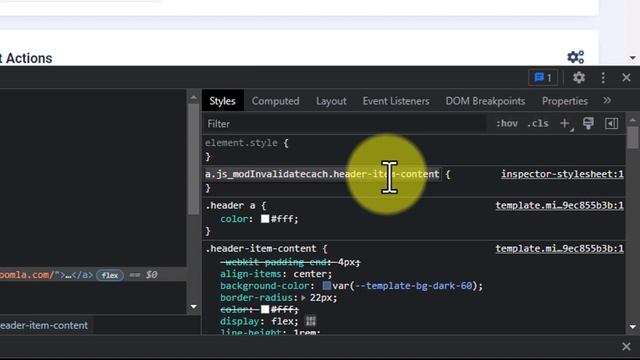The image size is (640, 360).
Task: Open the inspector-stylesheet:1 source link
Action: 562,174
